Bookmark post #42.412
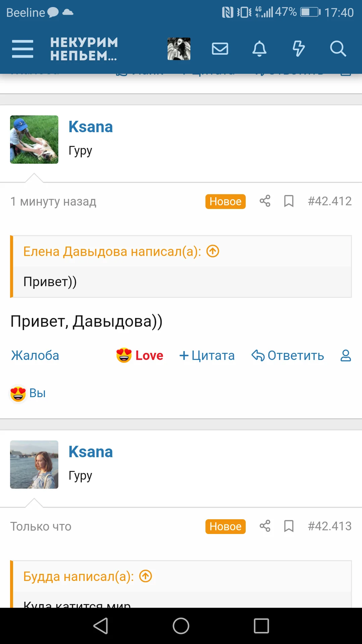The width and height of the screenshot is (362, 644). (289, 201)
